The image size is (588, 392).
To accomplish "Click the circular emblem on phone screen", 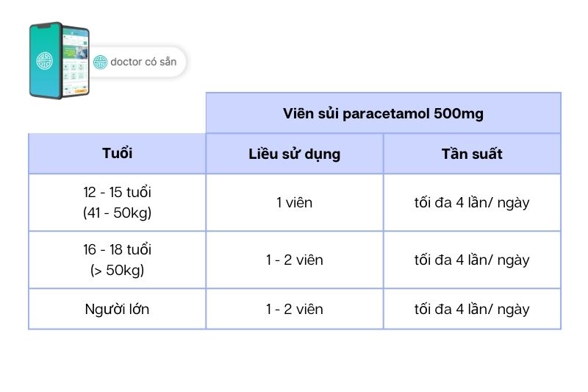I will click(45, 60).
